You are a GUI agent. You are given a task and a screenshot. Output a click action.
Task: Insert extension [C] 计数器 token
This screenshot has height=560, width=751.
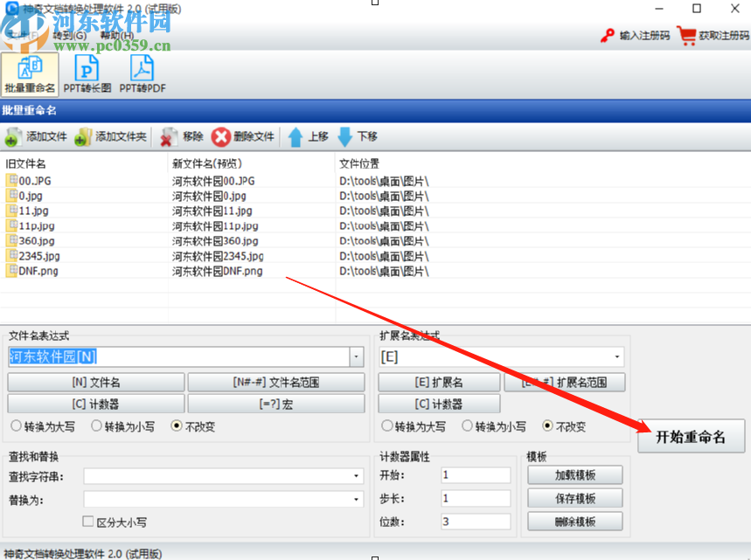[x=439, y=404]
